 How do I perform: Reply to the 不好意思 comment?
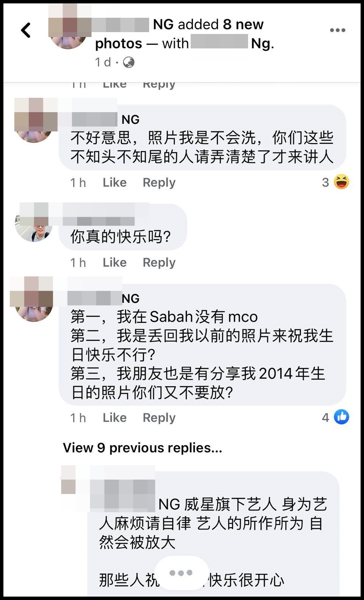tap(159, 182)
